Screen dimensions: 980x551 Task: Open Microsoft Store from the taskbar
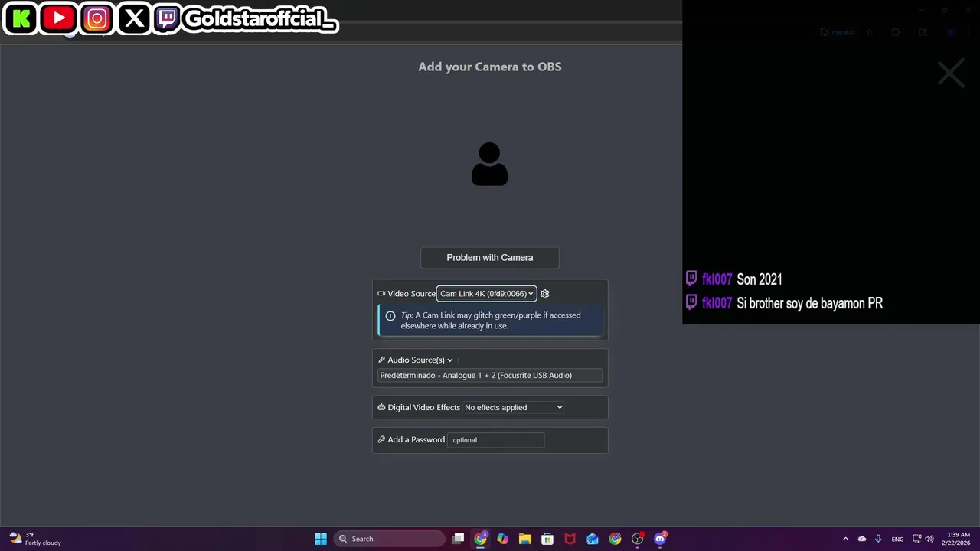547,539
